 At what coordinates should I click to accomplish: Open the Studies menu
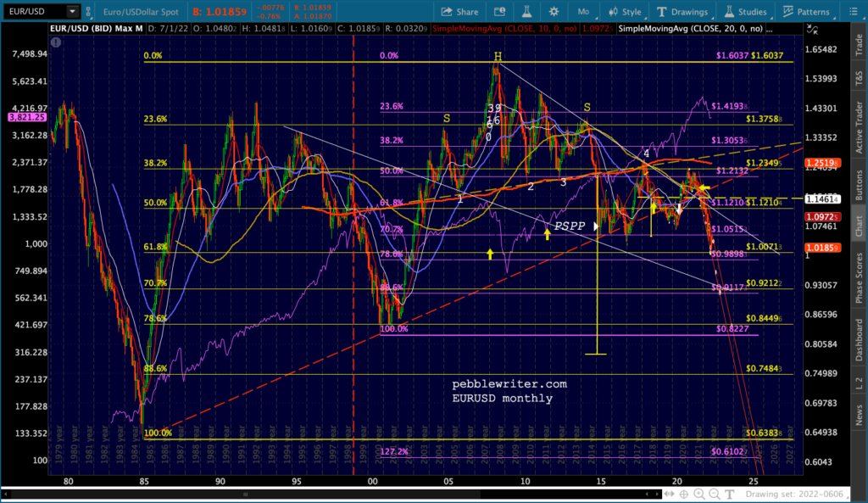[746, 12]
